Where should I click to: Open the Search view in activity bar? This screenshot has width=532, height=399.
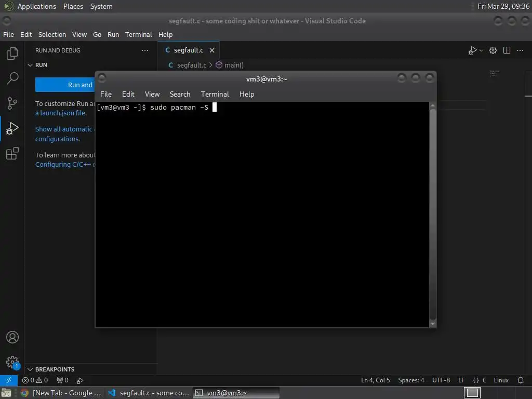point(12,78)
